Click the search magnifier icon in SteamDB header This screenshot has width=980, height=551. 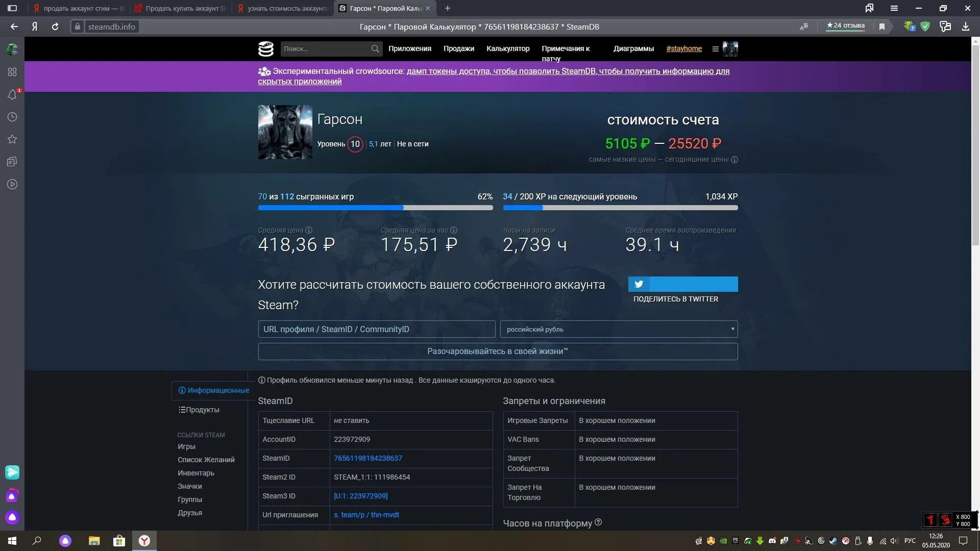[x=375, y=49]
